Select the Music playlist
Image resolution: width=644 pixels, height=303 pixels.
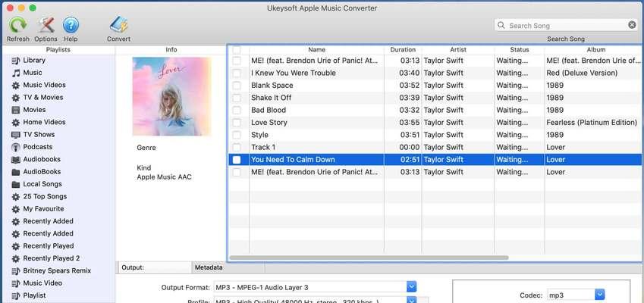point(33,73)
